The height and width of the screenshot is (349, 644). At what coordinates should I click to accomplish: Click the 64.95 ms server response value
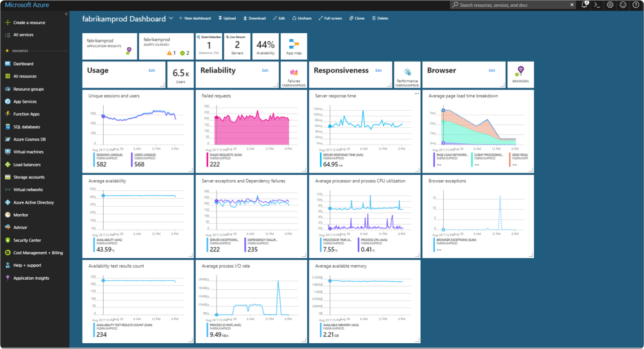pyautogui.click(x=333, y=164)
